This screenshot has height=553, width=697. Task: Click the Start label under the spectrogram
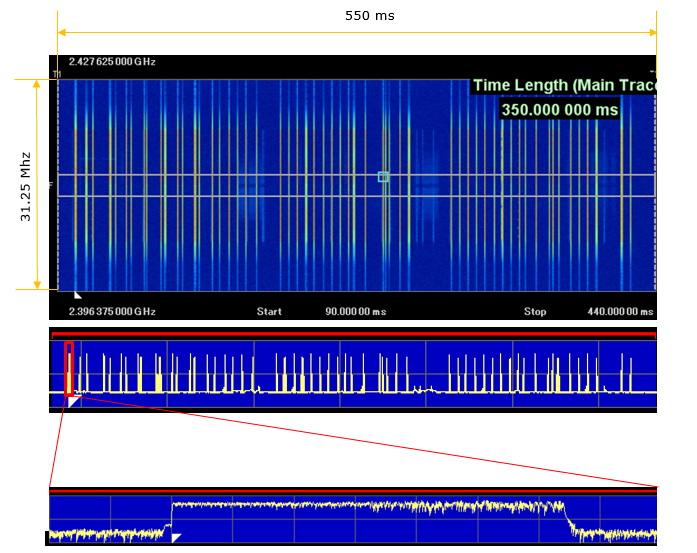[x=269, y=311]
